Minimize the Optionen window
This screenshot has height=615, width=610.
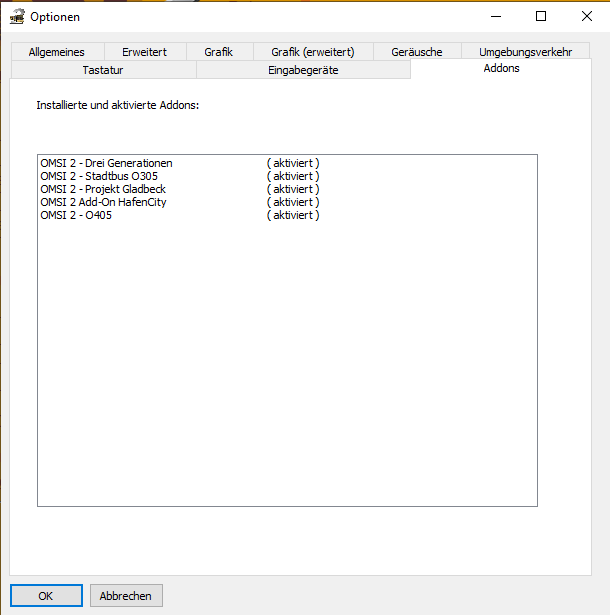coord(496,16)
